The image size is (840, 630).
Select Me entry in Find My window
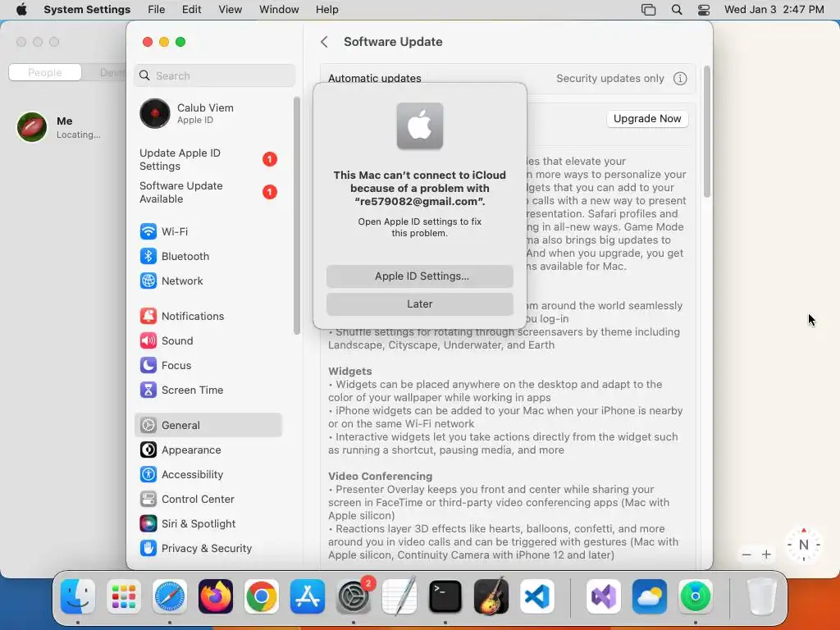[64, 127]
